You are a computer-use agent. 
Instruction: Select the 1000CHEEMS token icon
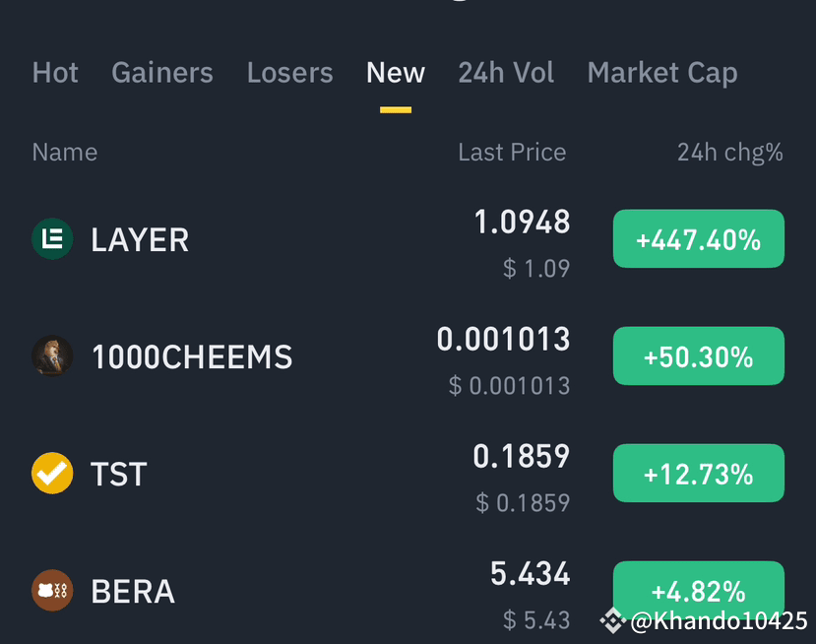[x=52, y=355]
